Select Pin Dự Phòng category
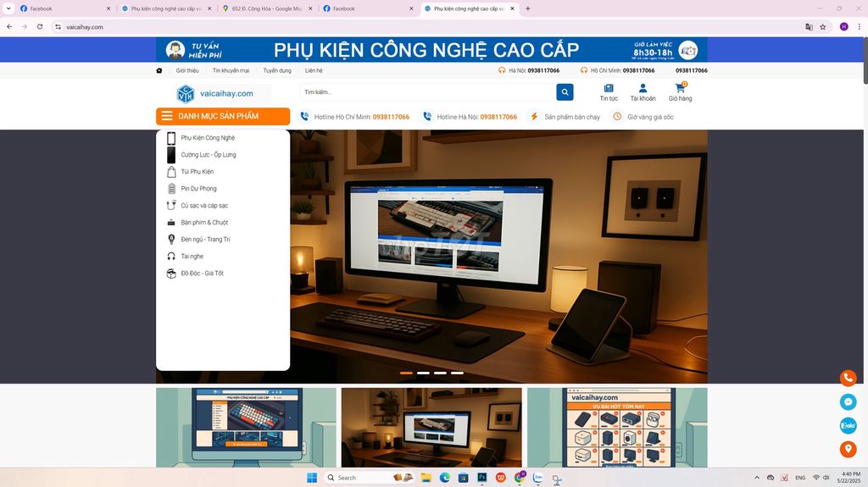 pos(198,189)
